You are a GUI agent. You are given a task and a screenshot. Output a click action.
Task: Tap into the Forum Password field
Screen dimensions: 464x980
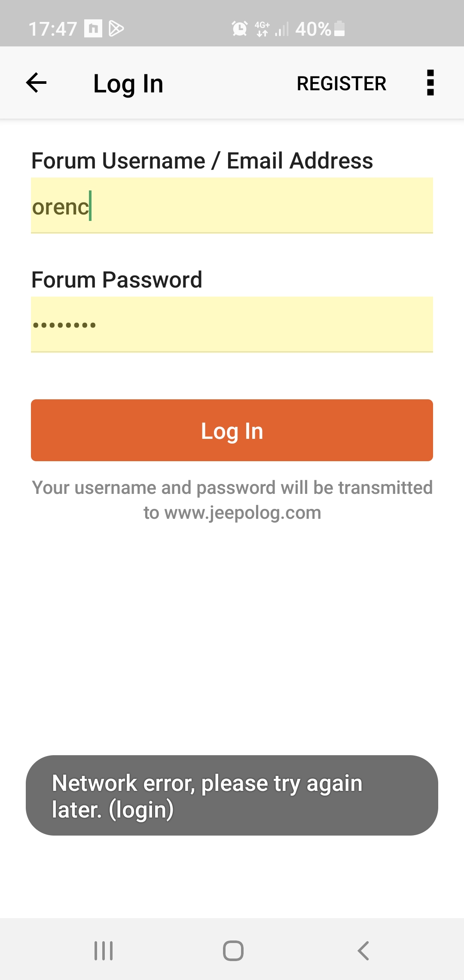pyautogui.click(x=232, y=325)
